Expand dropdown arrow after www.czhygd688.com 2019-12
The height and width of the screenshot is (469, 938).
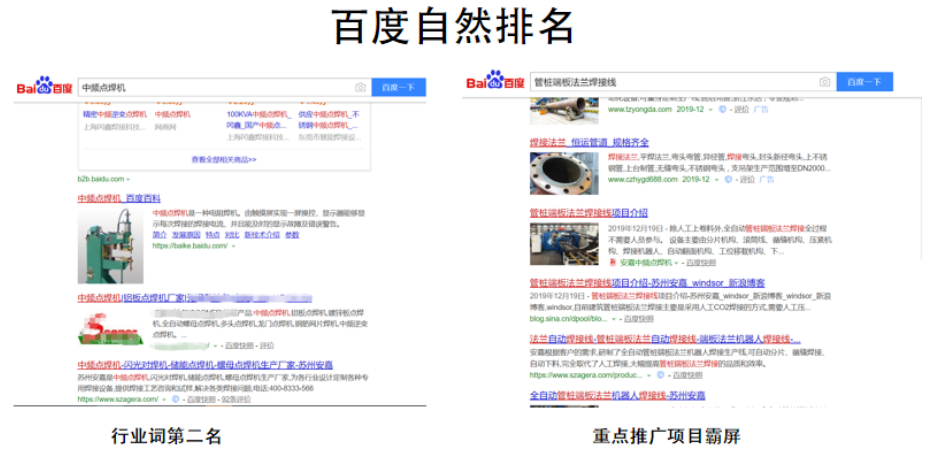pos(717,179)
